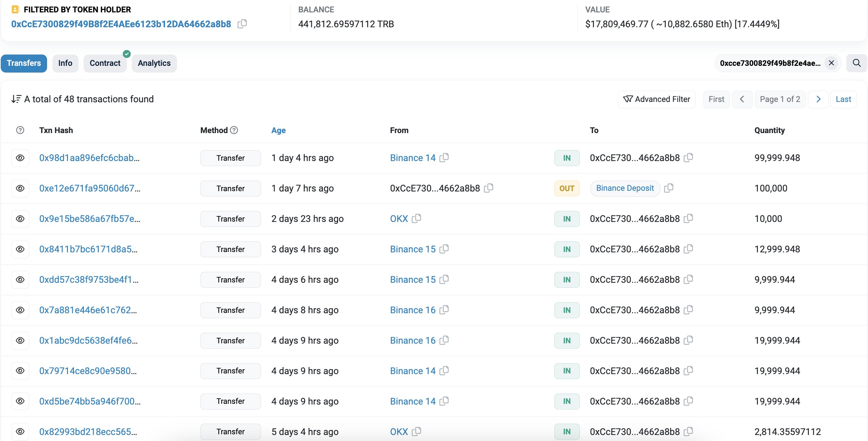Viewport: 868px width, 441px height.
Task: Open the Contract tab
Action: click(105, 63)
